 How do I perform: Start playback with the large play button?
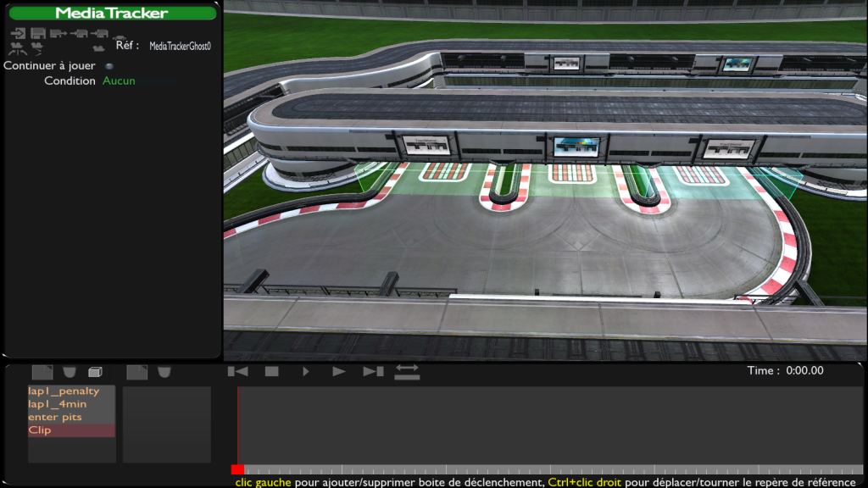[339, 372]
